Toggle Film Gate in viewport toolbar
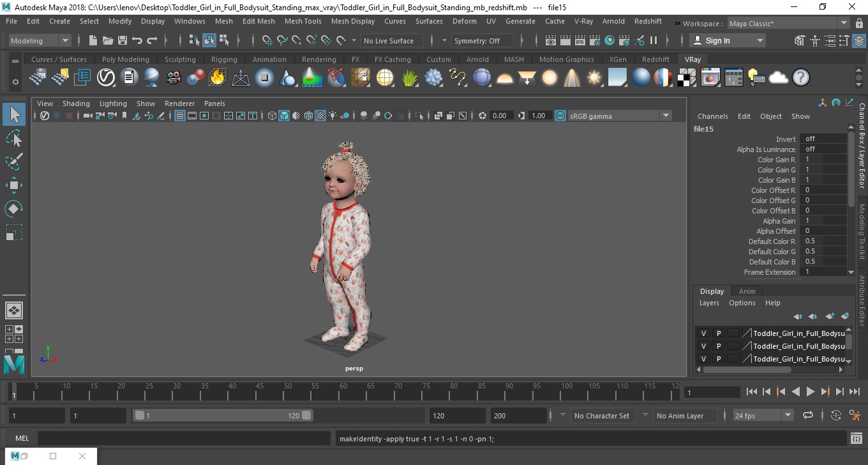Screen dimensions: 868x465 (192, 116)
